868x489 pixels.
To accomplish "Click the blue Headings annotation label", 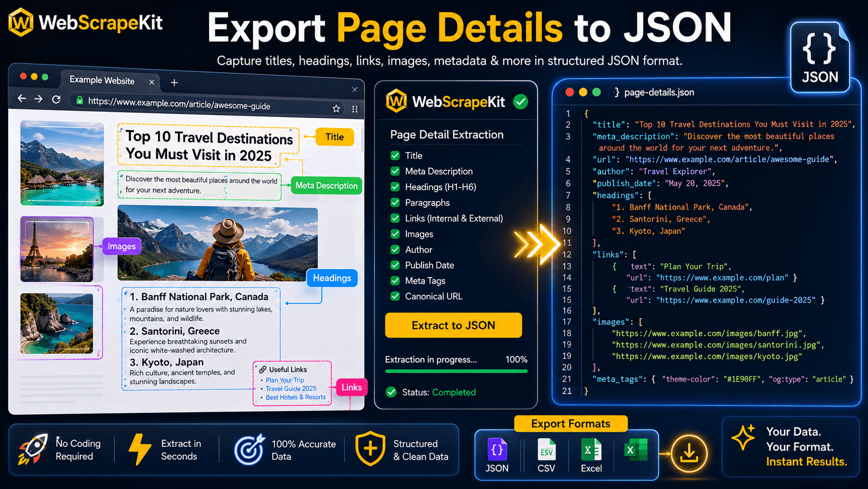I will pos(332,278).
